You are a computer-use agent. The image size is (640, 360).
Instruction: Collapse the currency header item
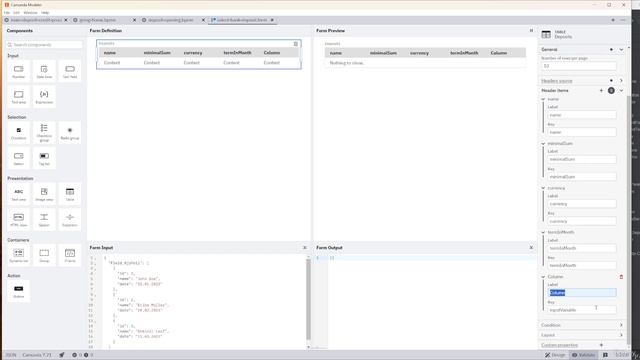point(543,188)
